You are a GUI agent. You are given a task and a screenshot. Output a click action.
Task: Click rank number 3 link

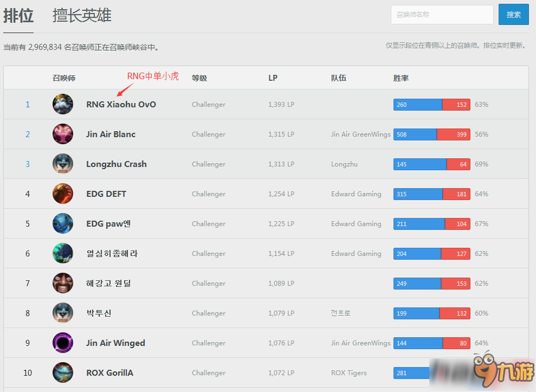pyautogui.click(x=28, y=164)
